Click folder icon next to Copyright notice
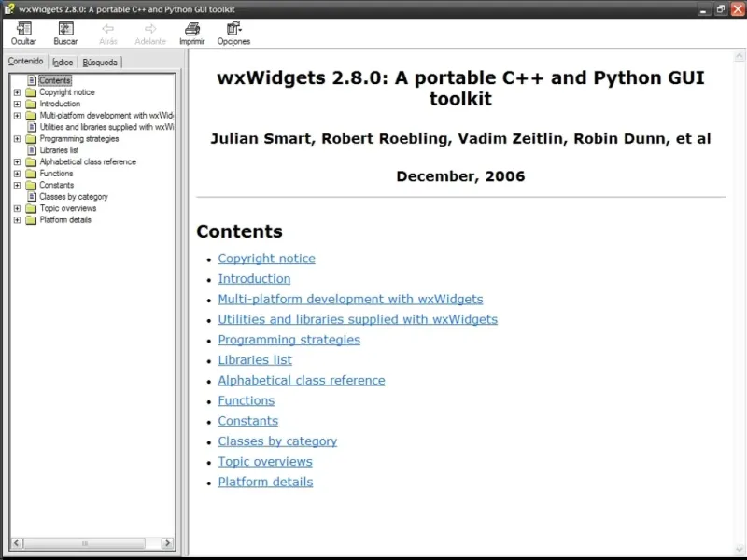Viewport: 747px width, 560px height. click(x=31, y=92)
